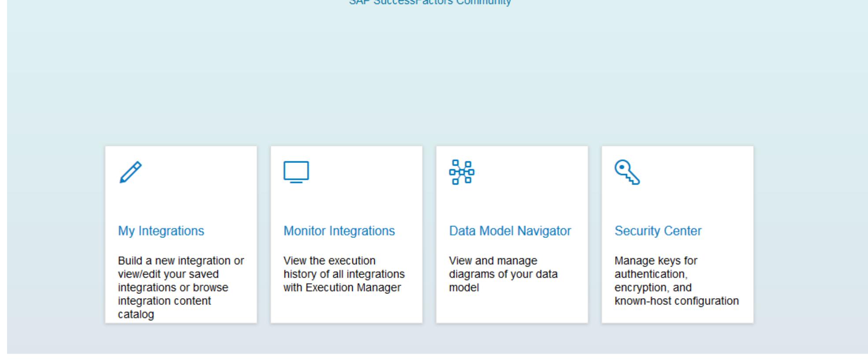Click the key icon on Security Center tile
The height and width of the screenshot is (363, 868).
pos(627,172)
